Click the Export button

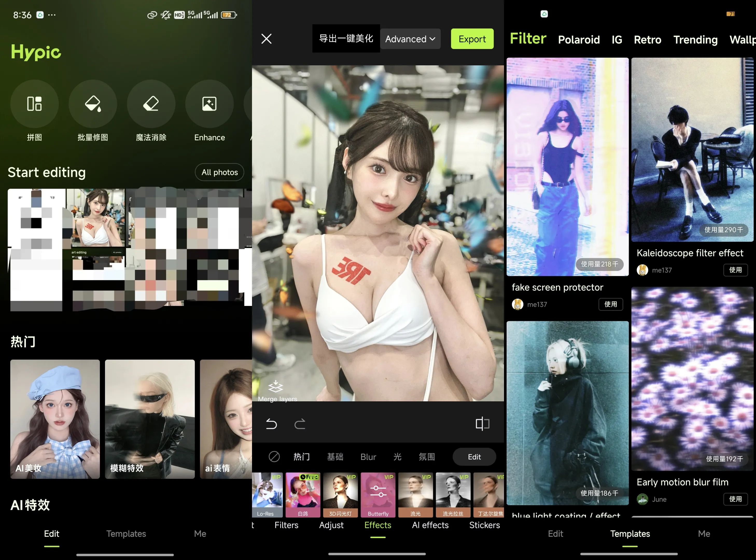[472, 39]
